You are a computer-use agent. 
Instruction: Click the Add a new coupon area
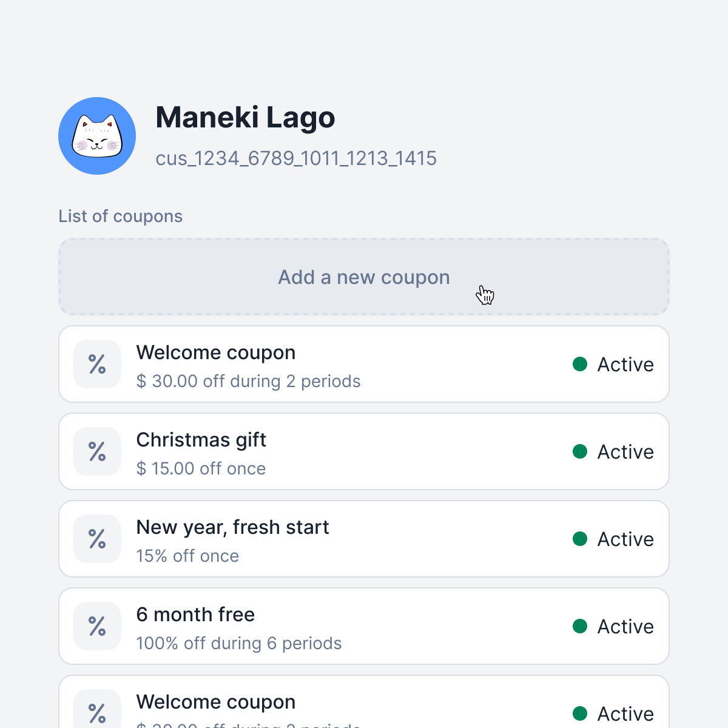tap(364, 277)
